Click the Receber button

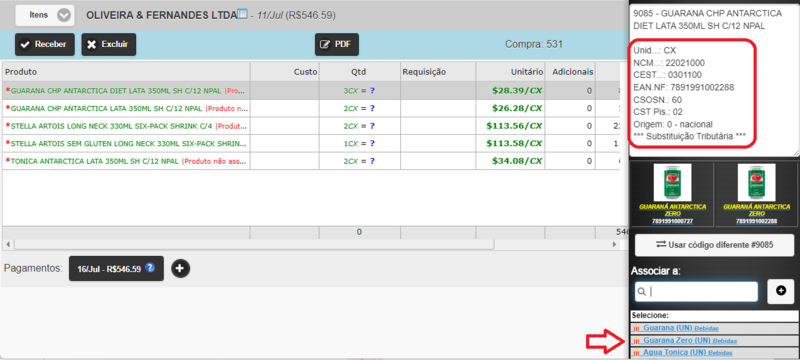(x=45, y=44)
